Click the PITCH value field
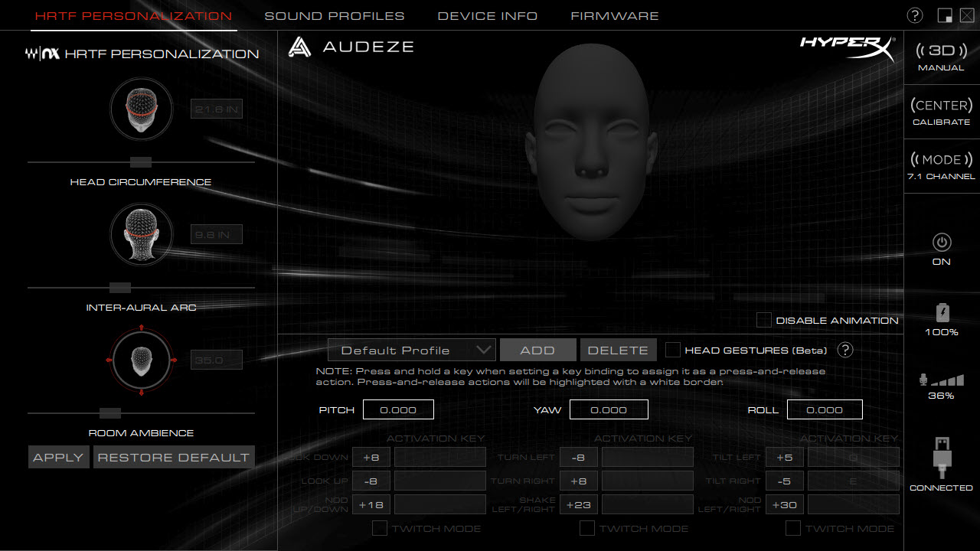 398,409
